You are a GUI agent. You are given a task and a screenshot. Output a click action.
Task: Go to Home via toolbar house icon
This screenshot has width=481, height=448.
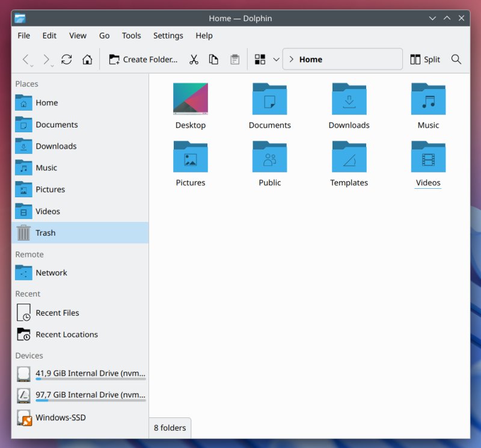click(87, 60)
